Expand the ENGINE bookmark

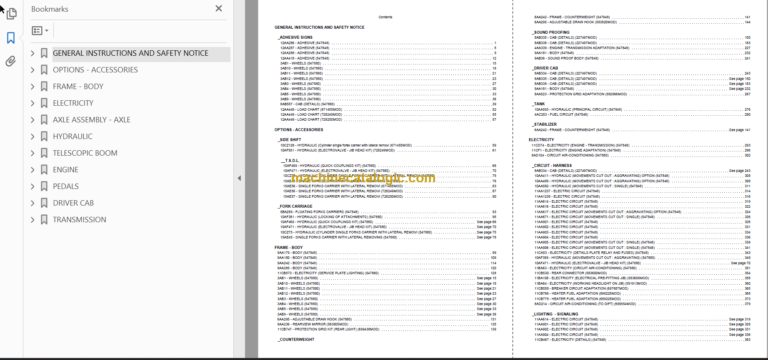point(33,170)
